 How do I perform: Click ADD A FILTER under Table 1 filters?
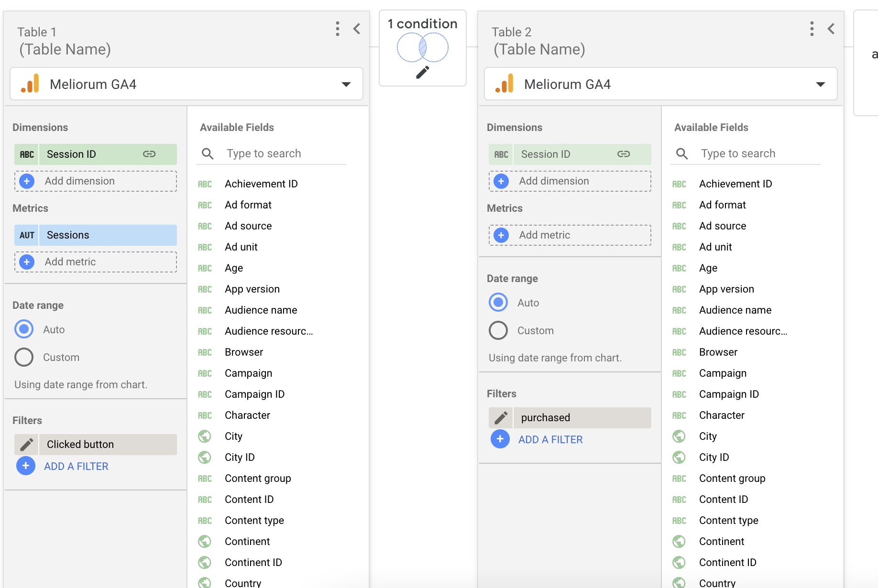pos(76,466)
